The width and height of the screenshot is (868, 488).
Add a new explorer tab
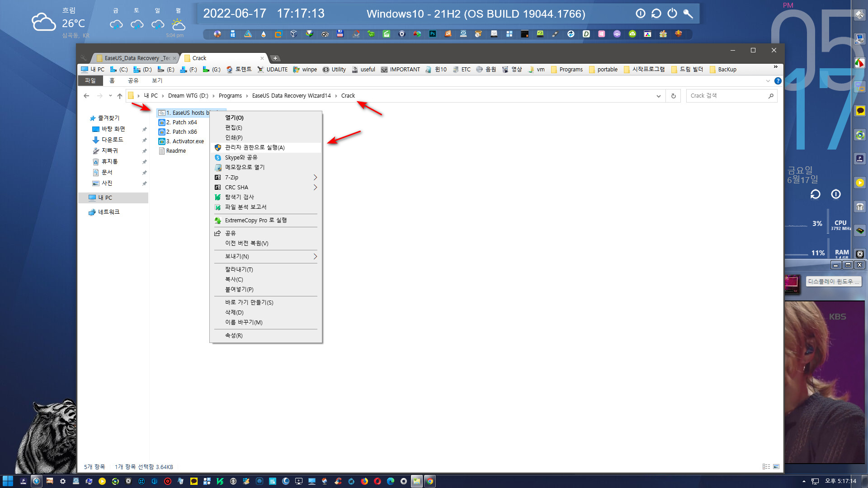275,58
